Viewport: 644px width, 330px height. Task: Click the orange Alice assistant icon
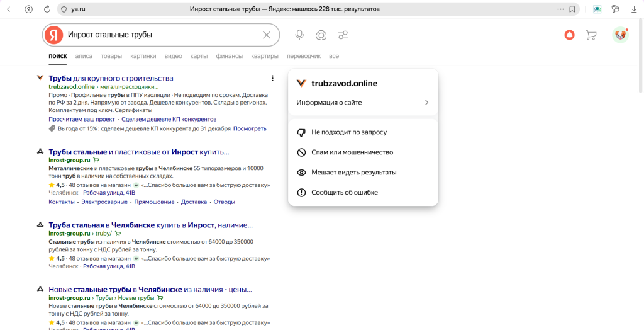(x=569, y=35)
